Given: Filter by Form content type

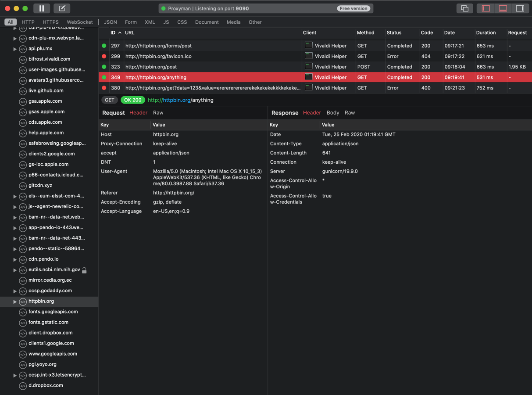Looking at the screenshot, I should [x=131, y=22].
